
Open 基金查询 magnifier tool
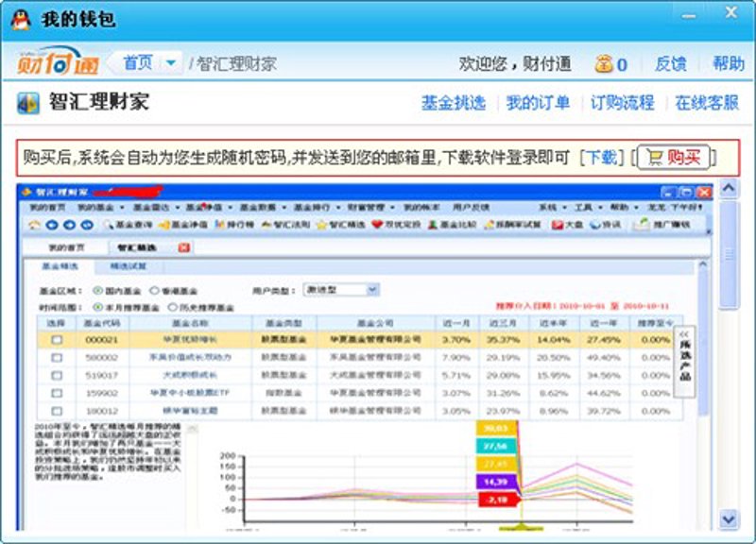128,225
